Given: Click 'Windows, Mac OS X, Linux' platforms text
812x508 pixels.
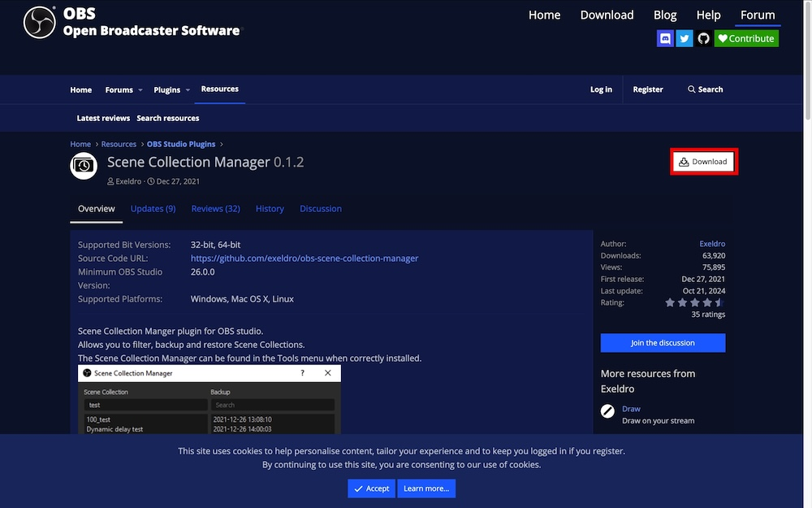Looking at the screenshot, I should 242,299.
